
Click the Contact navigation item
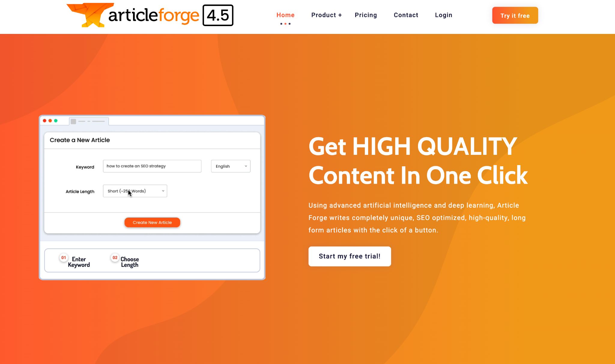tap(406, 15)
